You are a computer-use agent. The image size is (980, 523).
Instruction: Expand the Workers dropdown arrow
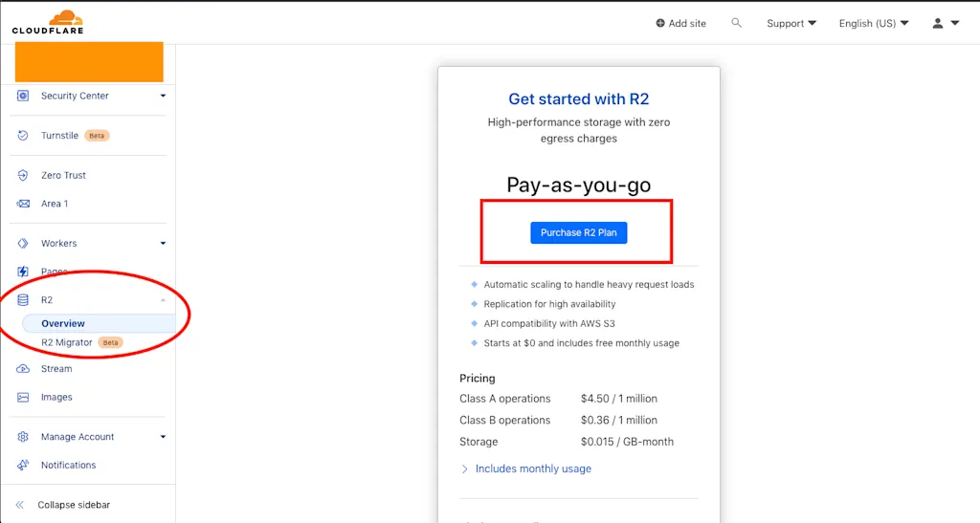[x=163, y=244]
